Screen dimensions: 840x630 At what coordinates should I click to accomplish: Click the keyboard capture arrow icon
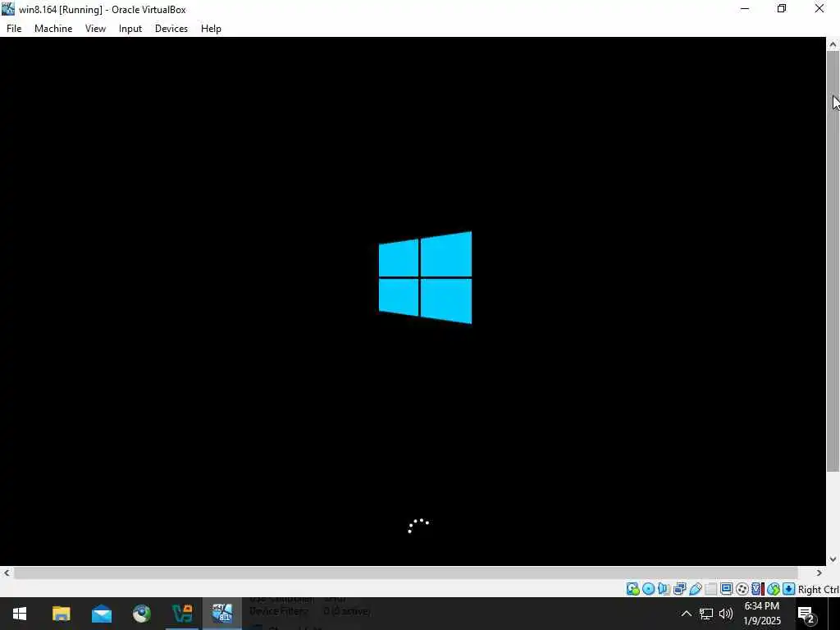click(788, 589)
